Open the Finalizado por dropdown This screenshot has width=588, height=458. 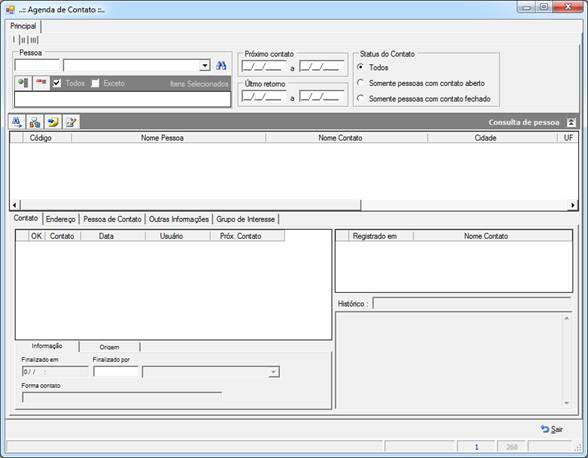(274, 372)
